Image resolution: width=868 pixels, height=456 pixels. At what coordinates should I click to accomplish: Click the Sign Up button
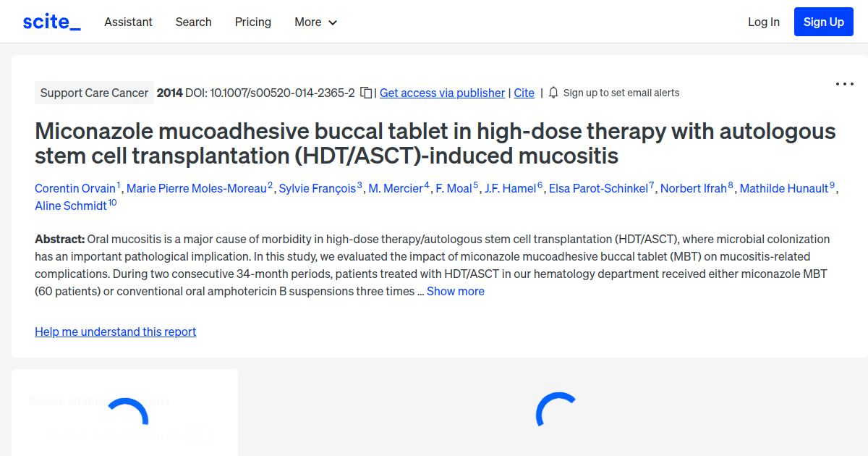823,22
